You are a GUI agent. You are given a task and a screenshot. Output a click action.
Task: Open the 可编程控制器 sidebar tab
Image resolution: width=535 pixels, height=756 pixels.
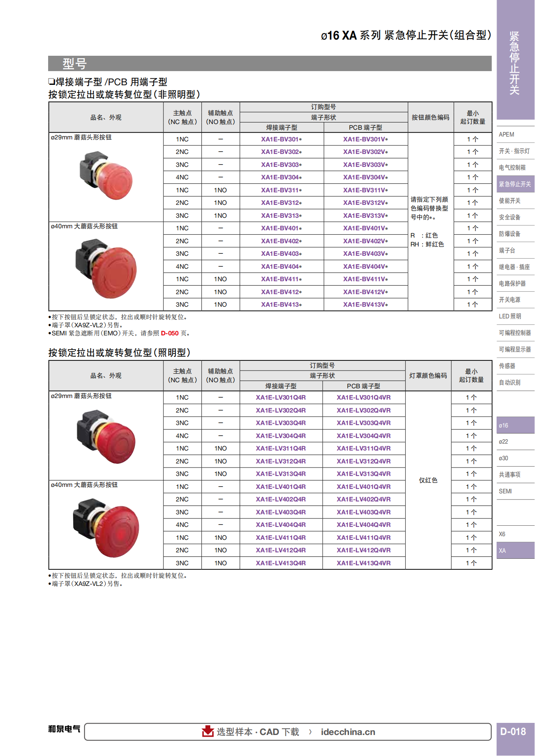point(516,333)
